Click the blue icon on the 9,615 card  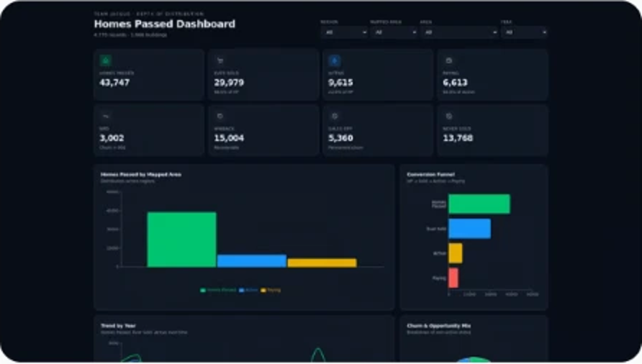pos(335,60)
